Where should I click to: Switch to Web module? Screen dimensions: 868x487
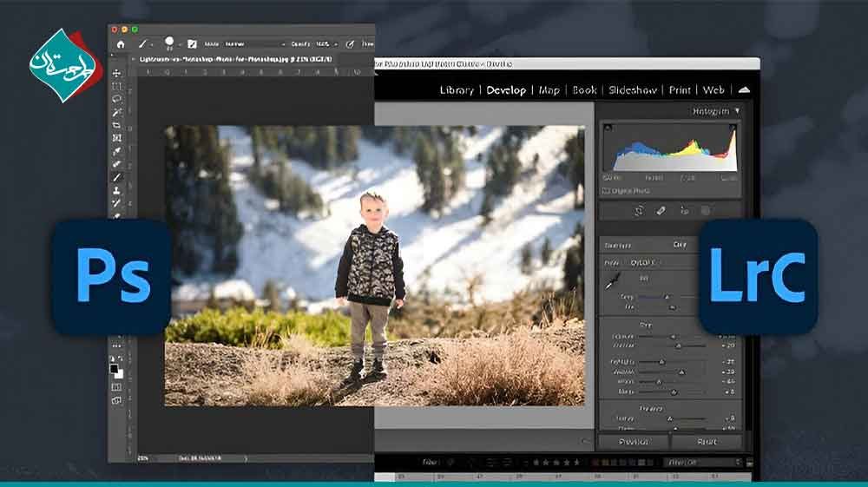713,89
